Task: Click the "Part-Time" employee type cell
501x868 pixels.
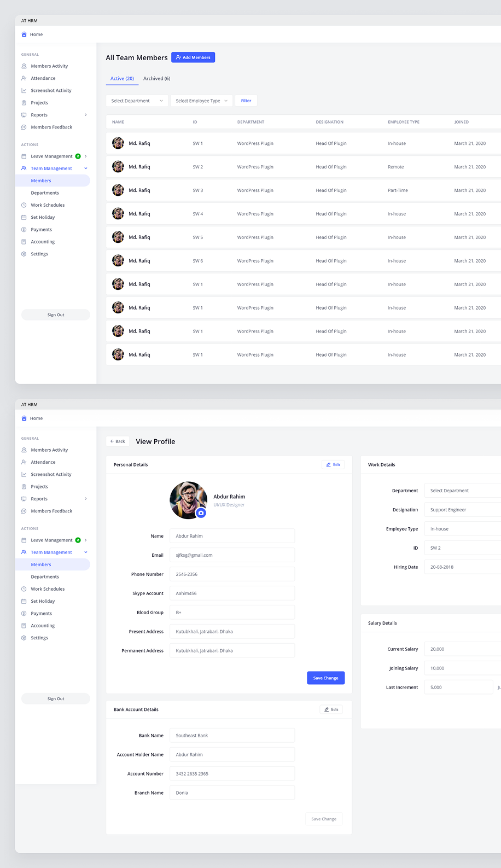Action: point(398,190)
